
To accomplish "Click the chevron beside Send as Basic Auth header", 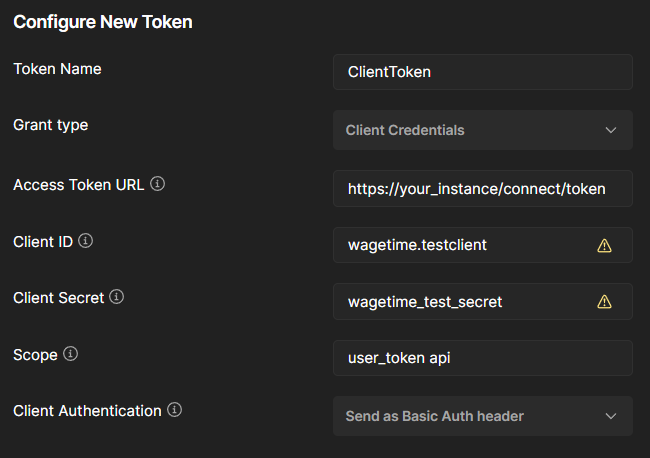I will click(x=611, y=416).
